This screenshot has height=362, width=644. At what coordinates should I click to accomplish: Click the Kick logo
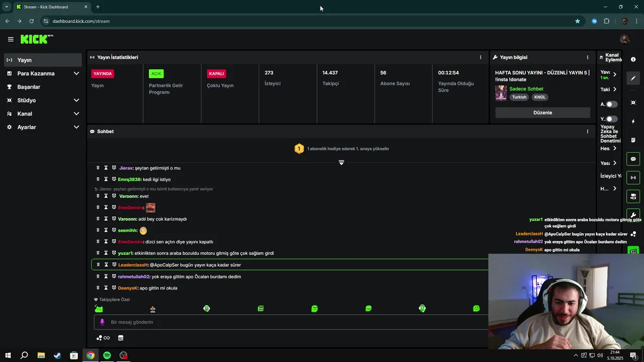pos(36,39)
